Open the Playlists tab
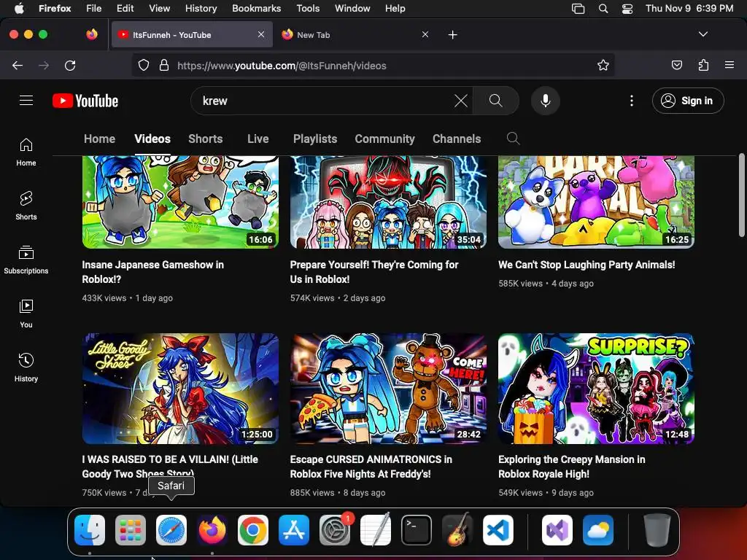The width and height of the screenshot is (747, 560). click(315, 139)
